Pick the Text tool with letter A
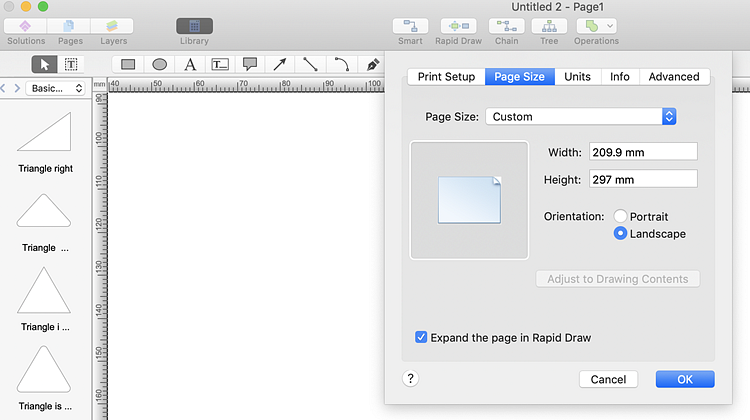Viewport: 750px width, 420px height. tap(190, 64)
